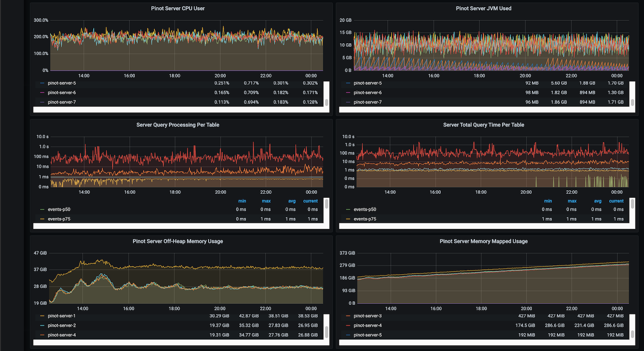Open the Pinot Server CPU User panel title menu
Viewport: 644px width, 351px height.
178,8
